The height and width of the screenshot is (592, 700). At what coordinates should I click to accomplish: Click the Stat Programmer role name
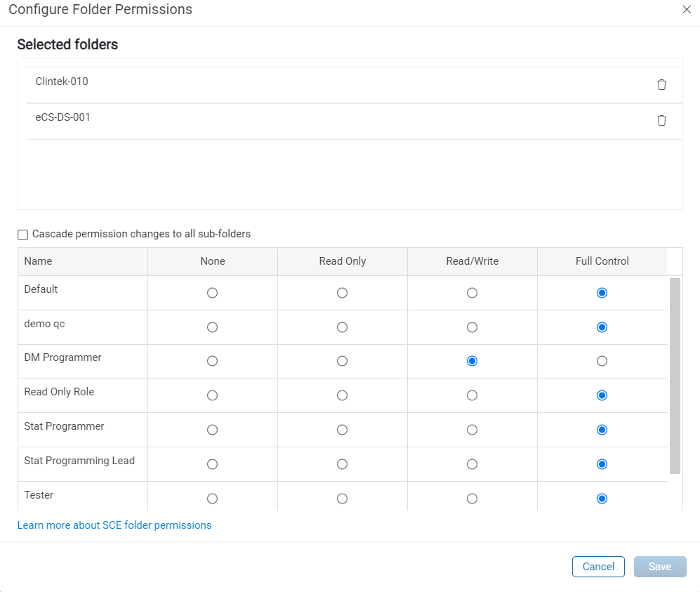tap(64, 426)
